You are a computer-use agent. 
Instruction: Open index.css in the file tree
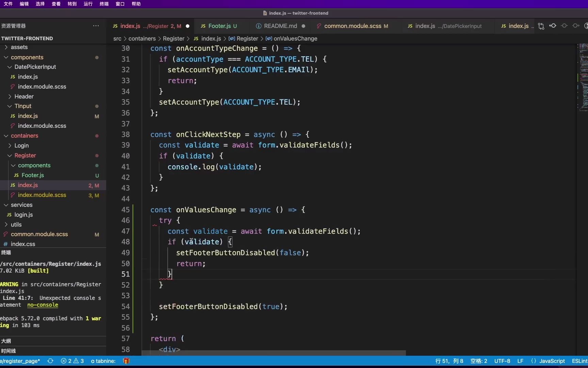(53, 244)
